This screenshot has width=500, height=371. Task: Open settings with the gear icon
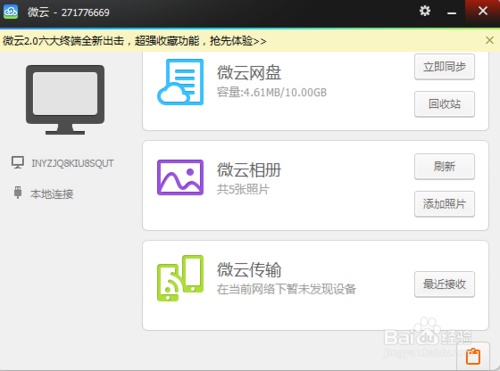click(425, 11)
